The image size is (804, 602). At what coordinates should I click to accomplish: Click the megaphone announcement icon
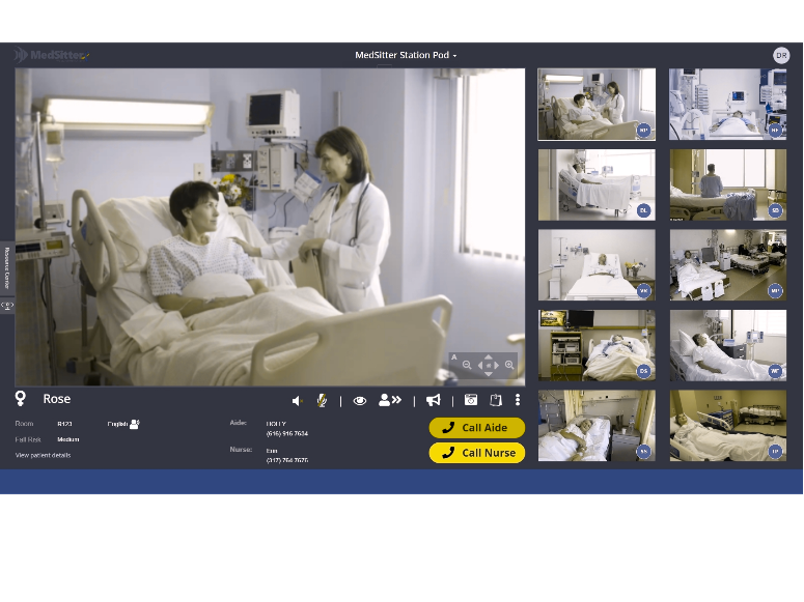[433, 400]
